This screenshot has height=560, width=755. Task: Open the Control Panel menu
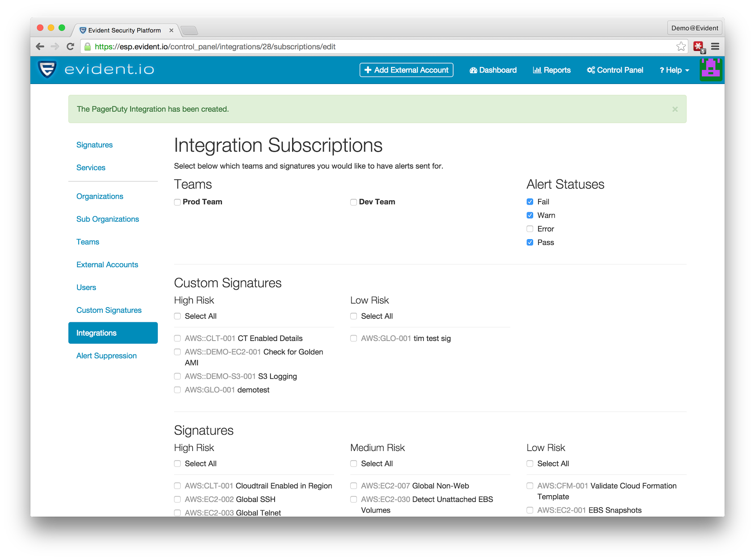click(615, 70)
